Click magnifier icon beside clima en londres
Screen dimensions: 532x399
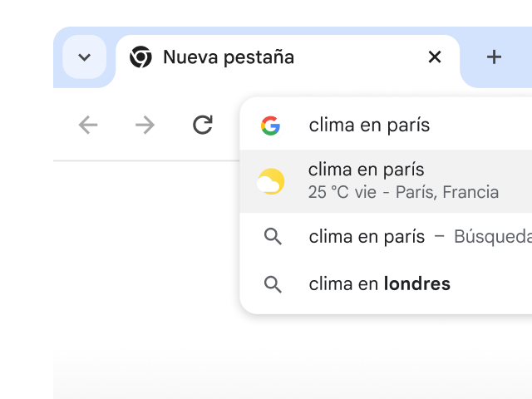[273, 284]
